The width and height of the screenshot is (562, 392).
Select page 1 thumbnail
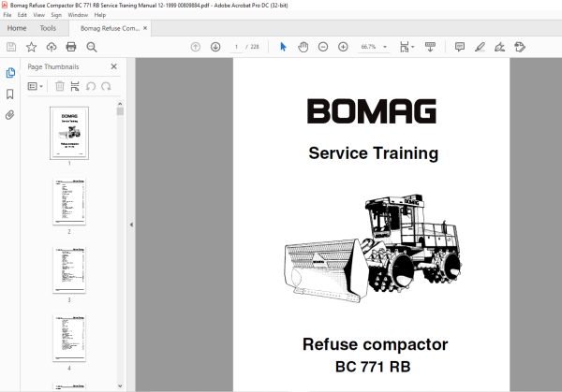[69, 133]
